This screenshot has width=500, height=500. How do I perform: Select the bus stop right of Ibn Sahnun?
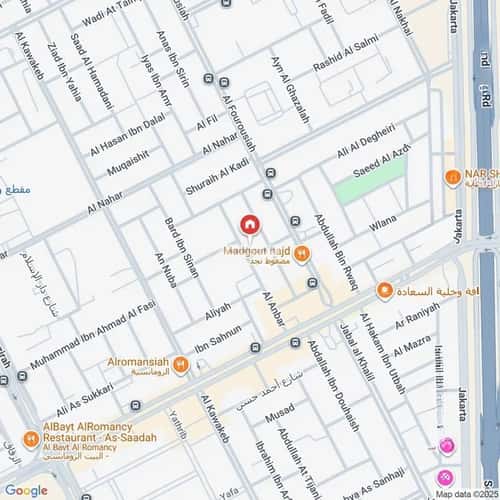tap(255, 348)
